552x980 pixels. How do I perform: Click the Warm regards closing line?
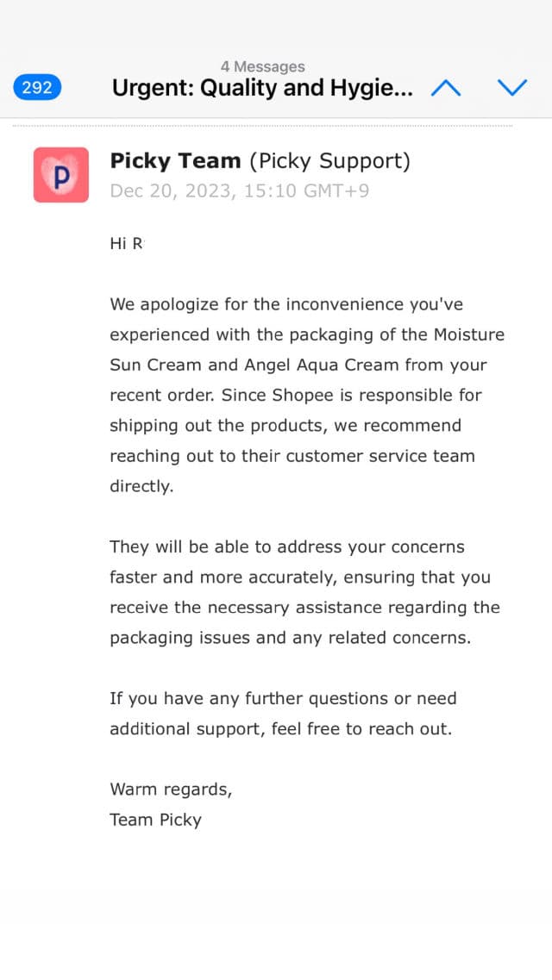point(171,789)
